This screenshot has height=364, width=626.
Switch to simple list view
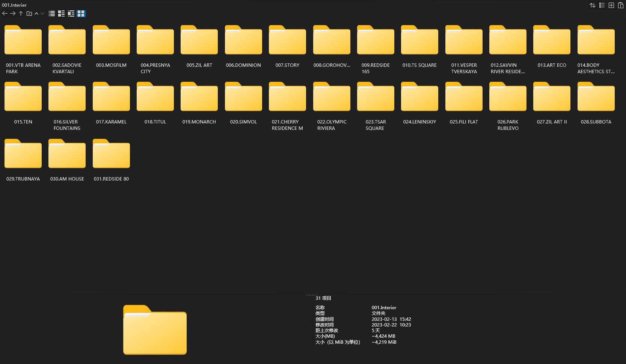(52, 14)
